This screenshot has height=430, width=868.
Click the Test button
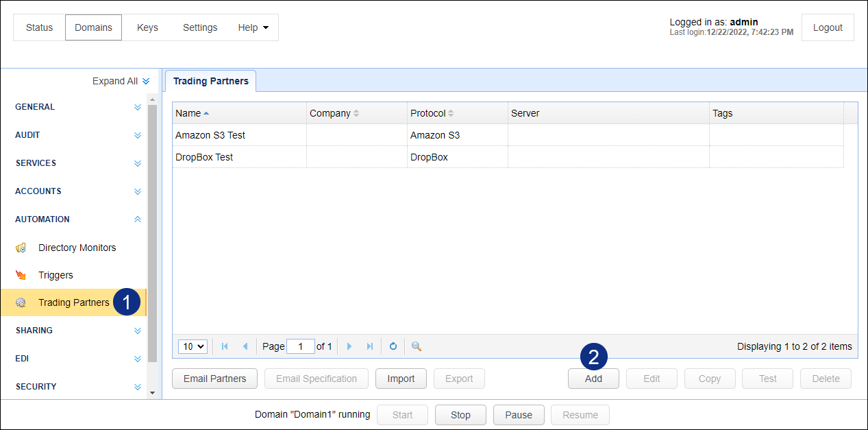click(768, 379)
